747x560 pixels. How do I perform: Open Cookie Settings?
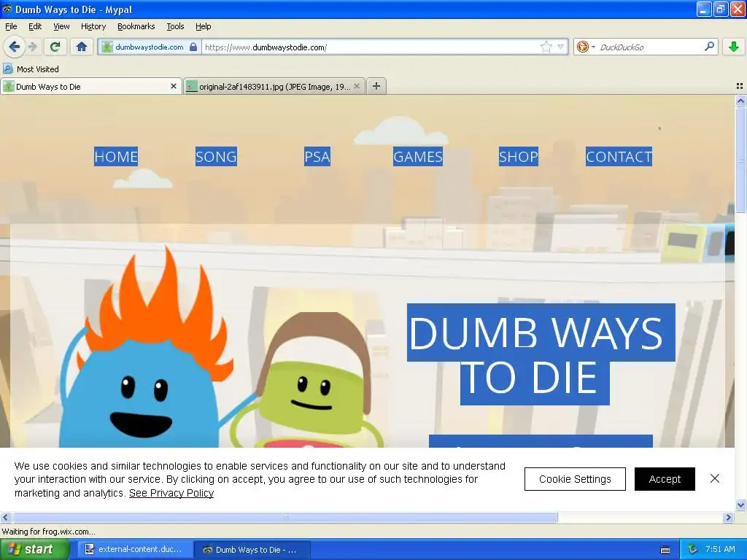click(x=575, y=479)
